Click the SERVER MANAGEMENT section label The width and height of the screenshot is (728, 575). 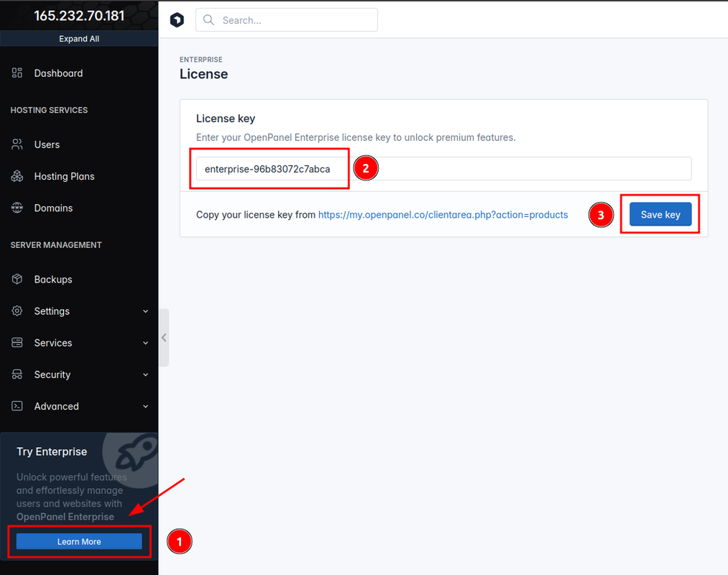[56, 245]
